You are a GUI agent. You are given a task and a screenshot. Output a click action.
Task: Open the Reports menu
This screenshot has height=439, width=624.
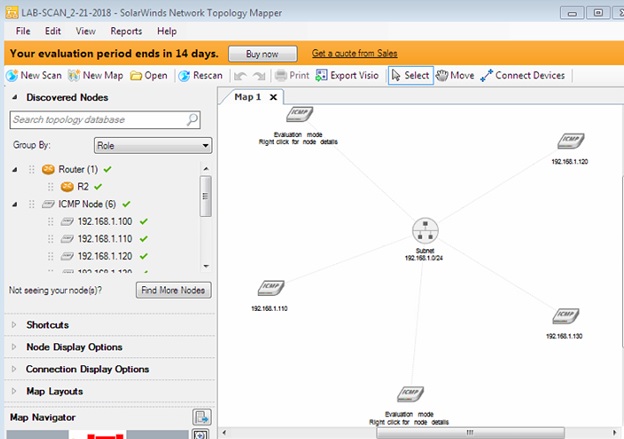126,31
